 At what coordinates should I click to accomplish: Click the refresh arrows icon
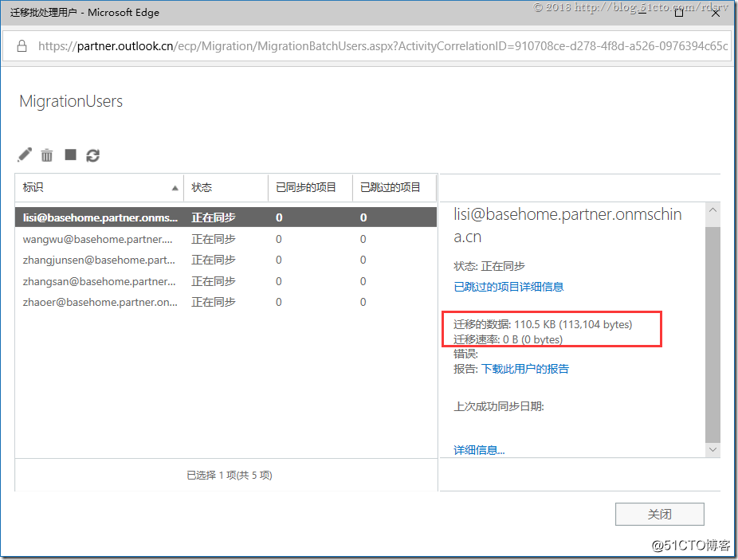tap(92, 155)
